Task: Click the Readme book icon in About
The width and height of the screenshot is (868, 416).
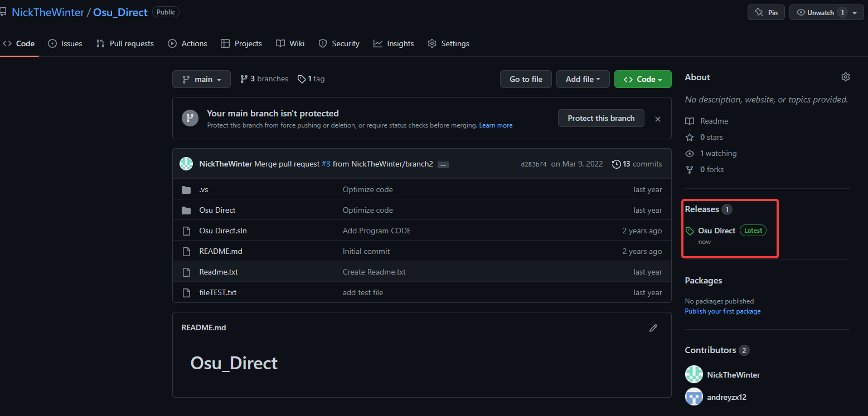Action: tap(690, 121)
